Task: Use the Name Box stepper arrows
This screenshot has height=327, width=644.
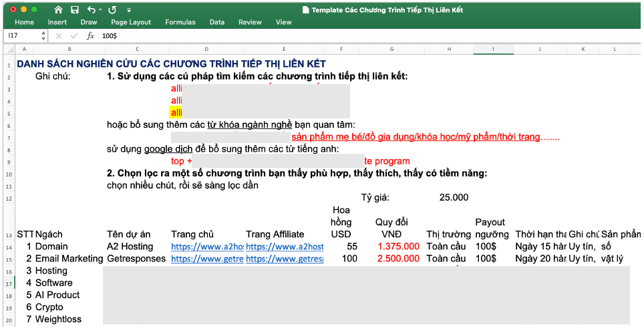Action: 43,36
